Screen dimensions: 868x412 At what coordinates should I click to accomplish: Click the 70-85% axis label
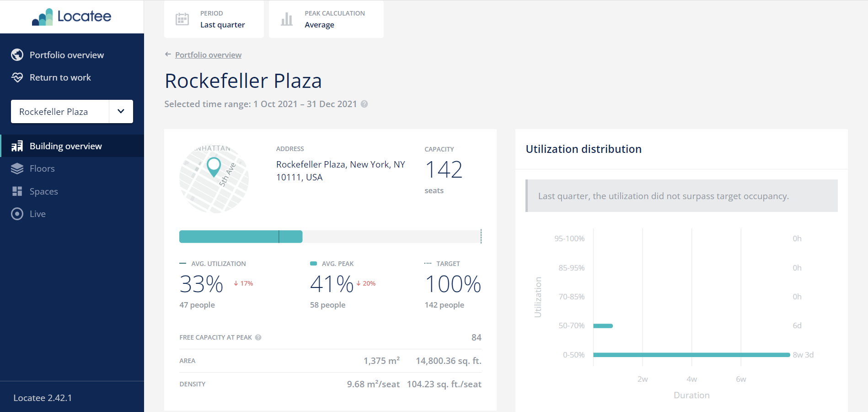(572, 297)
